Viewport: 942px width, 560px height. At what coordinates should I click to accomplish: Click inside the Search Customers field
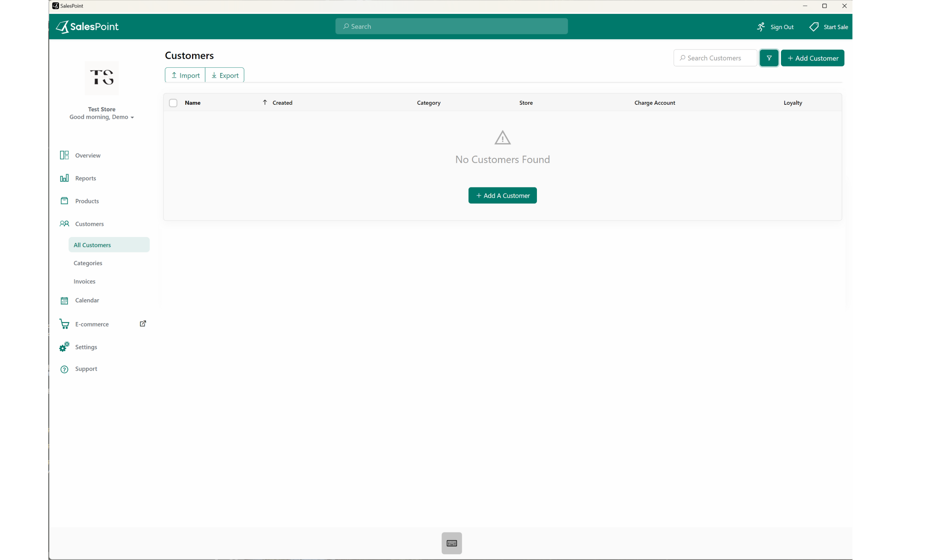pos(714,58)
